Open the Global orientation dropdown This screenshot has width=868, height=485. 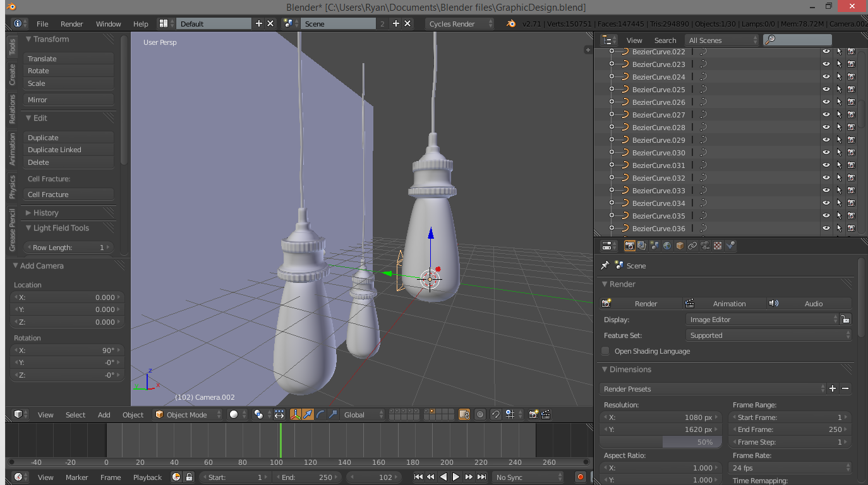tap(363, 414)
